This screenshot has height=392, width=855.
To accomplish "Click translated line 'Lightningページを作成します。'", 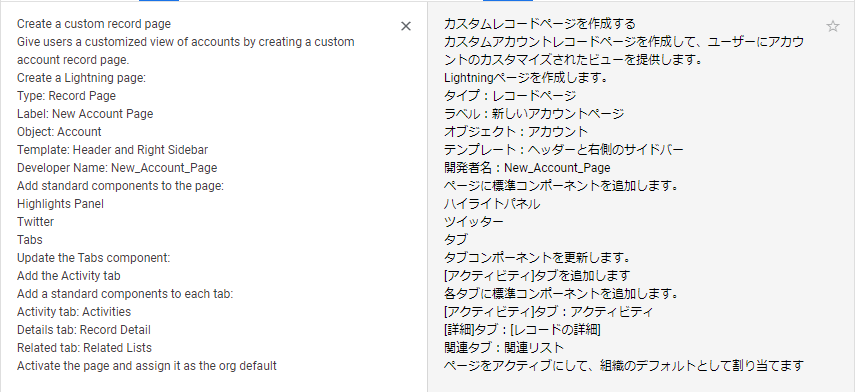I will [526, 78].
